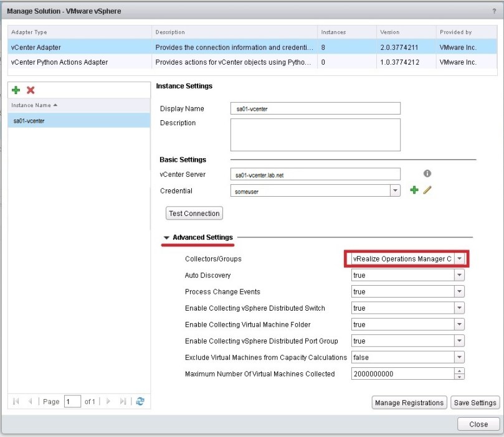Open the Credential dropdown
The width and height of the screenshot is (504, 437).
click(395, 192)
